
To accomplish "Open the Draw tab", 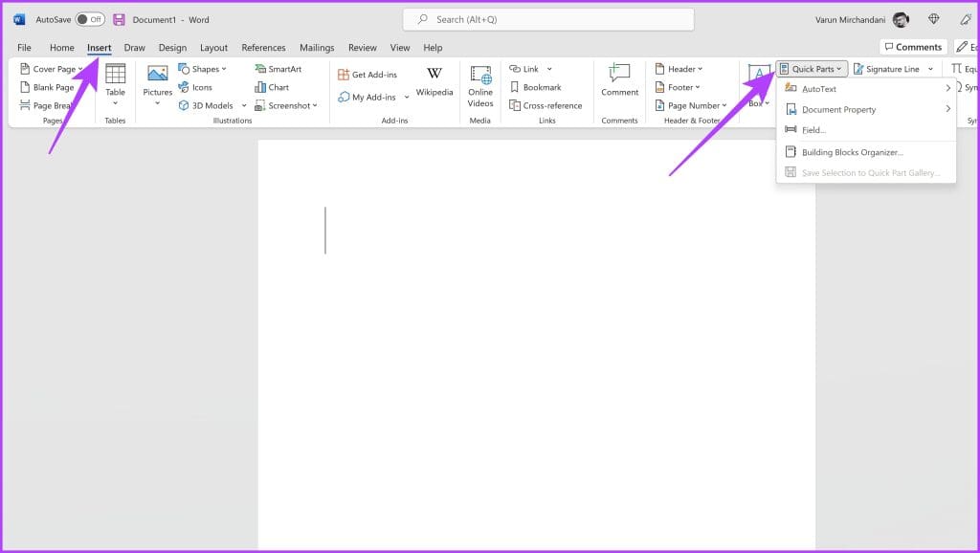I will tap(134, 48).
